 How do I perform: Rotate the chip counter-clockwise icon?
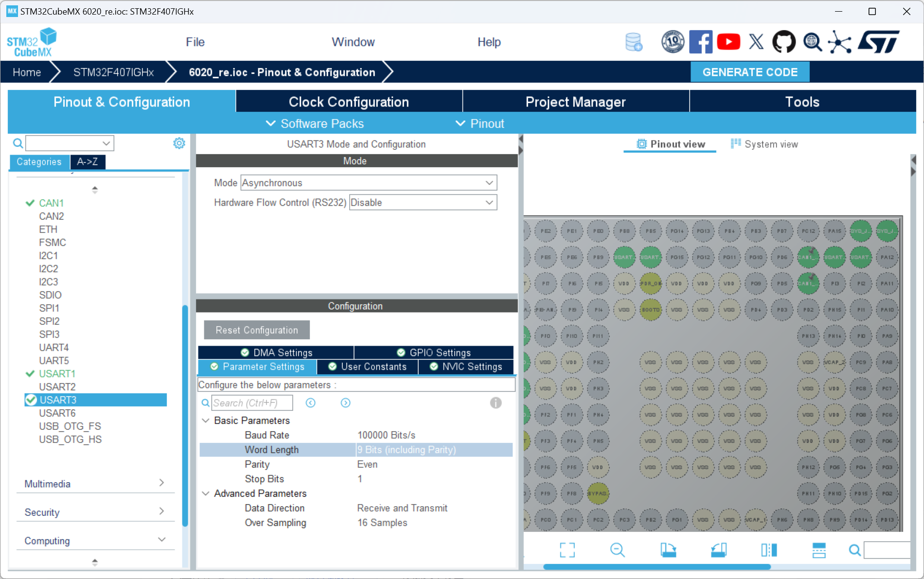pos(719,550)
